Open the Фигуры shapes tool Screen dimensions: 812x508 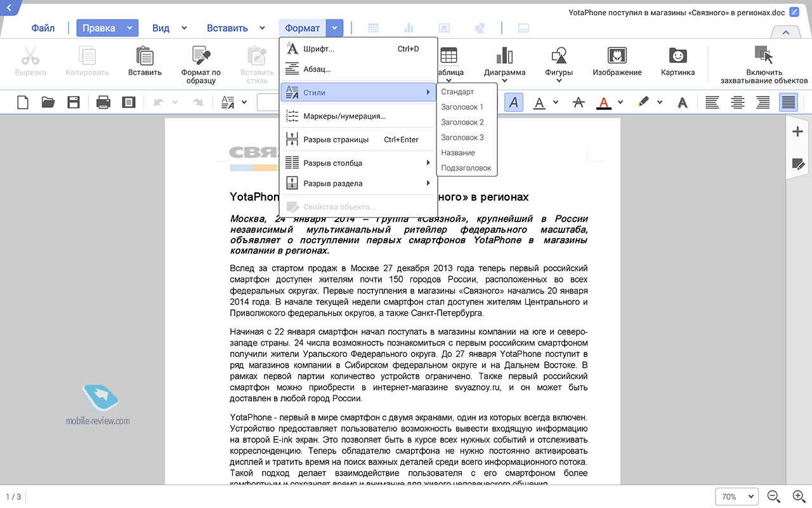pos(559,62)
